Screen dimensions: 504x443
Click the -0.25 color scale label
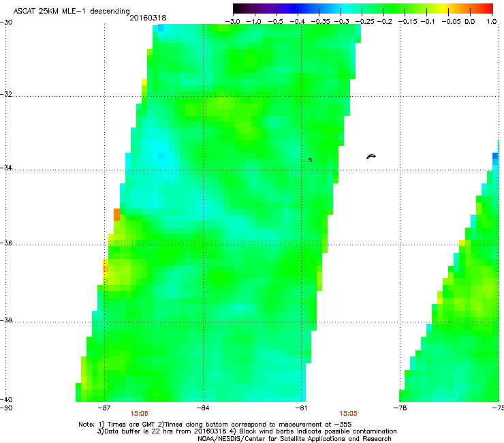pyautogui.click(x=364, y=21)
